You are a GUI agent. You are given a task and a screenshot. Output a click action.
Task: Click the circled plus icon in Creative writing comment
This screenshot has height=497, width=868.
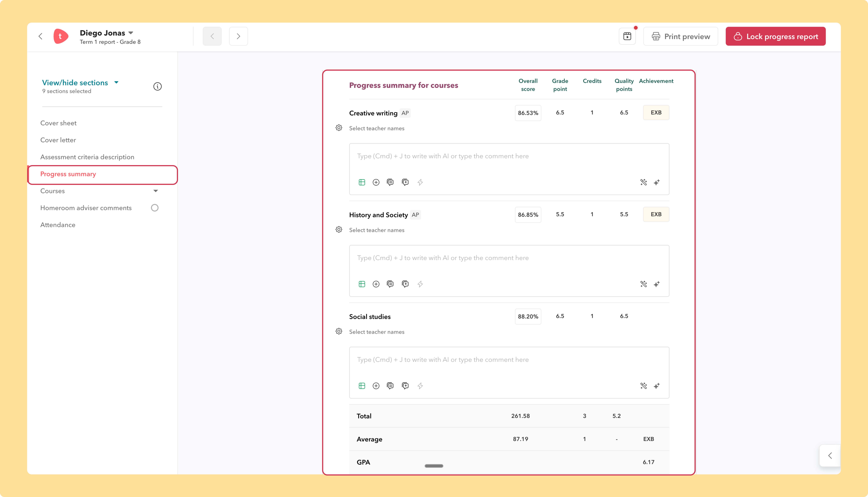[376, 182]
